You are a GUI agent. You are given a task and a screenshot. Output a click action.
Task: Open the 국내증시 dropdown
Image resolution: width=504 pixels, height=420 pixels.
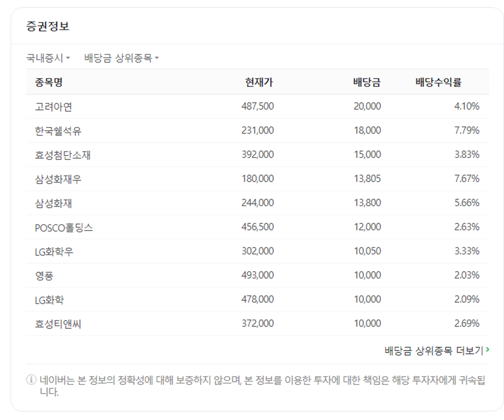(x=48, y=58)
